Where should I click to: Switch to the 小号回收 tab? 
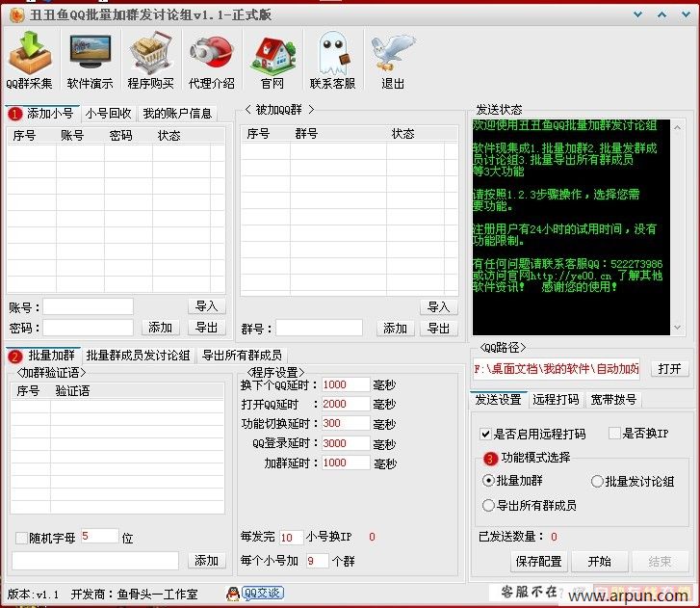(x=109, y=114)
